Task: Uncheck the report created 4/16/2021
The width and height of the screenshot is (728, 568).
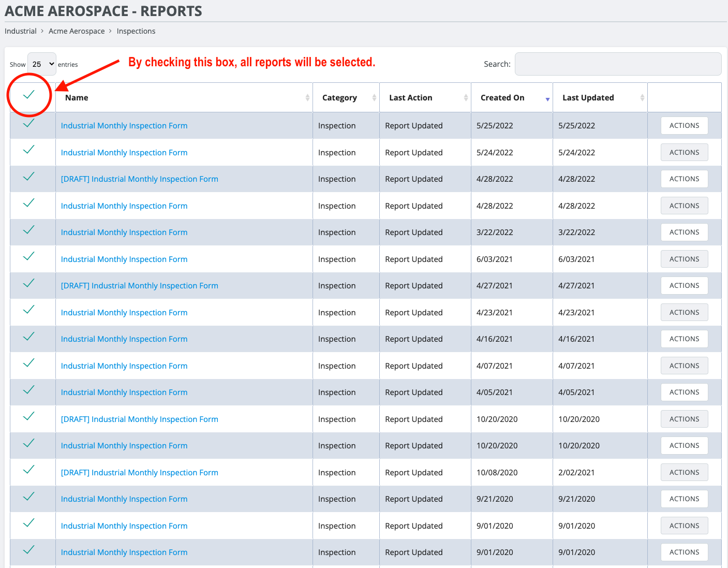Action: point(29,337)
